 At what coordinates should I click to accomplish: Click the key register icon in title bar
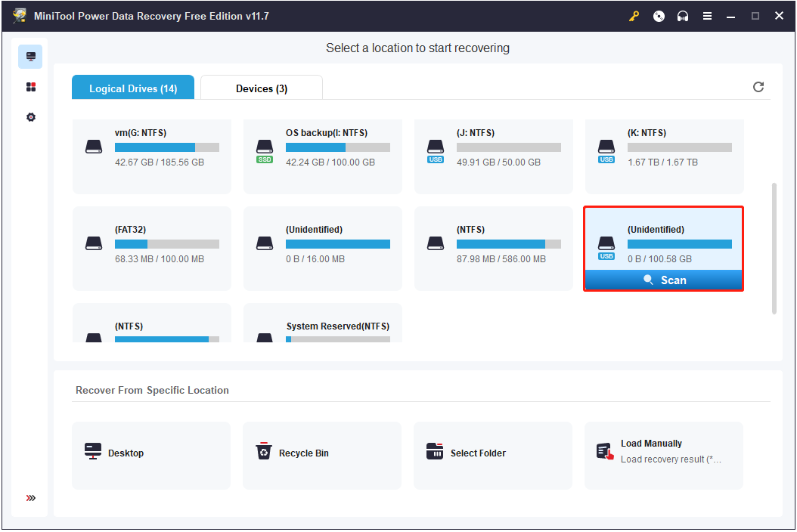(x=634, y=17)
